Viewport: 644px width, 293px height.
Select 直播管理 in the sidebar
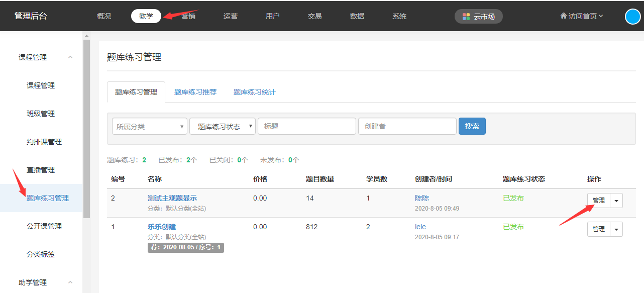pos(41,170)
